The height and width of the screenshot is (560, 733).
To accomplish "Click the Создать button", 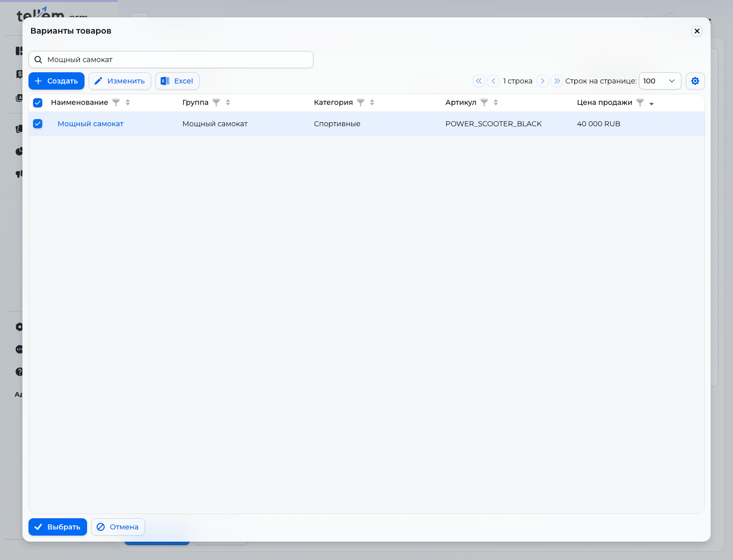I will [x=57, y=81].
